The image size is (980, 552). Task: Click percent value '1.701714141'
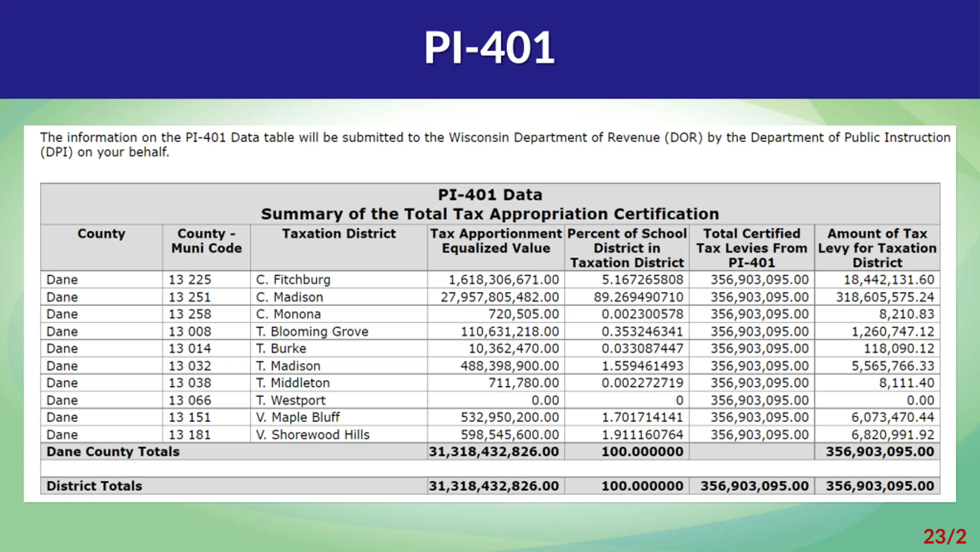(x=642, y=417)
